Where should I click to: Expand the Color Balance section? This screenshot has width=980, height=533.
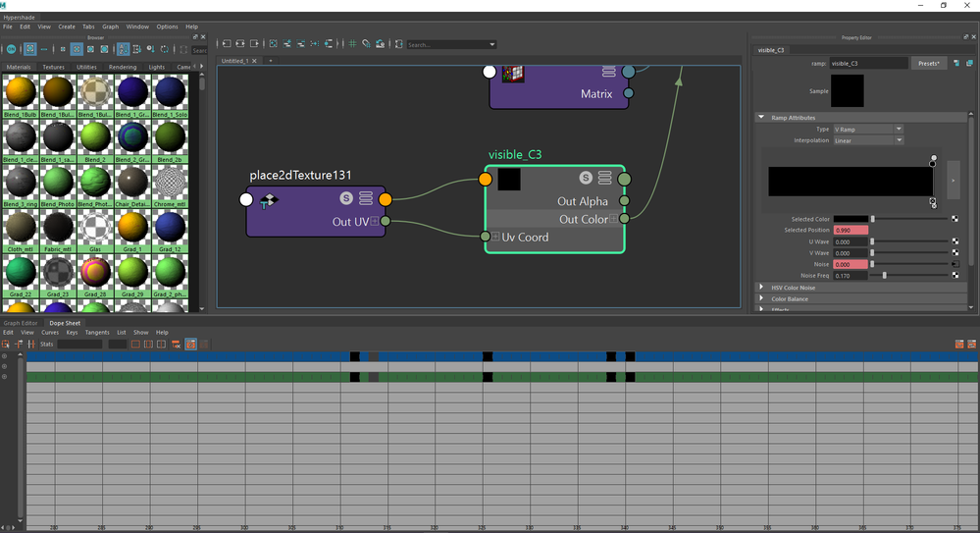(x=761, y=298)
